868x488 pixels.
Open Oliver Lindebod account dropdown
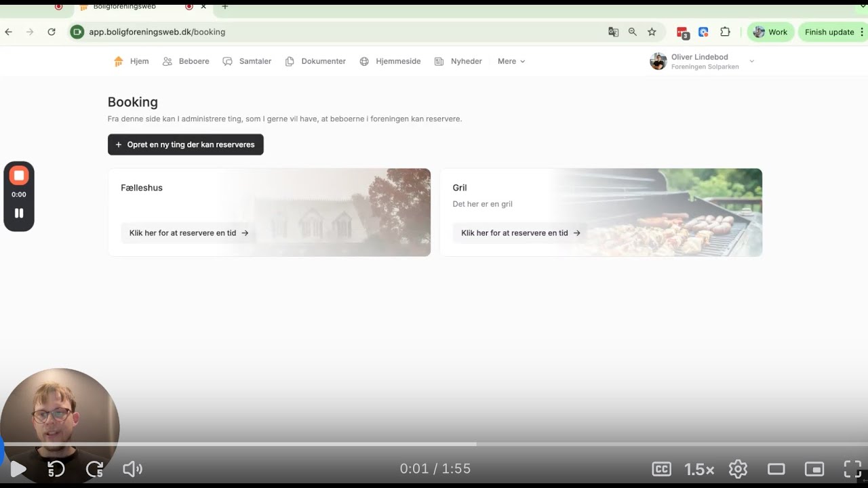click(702, 62)
